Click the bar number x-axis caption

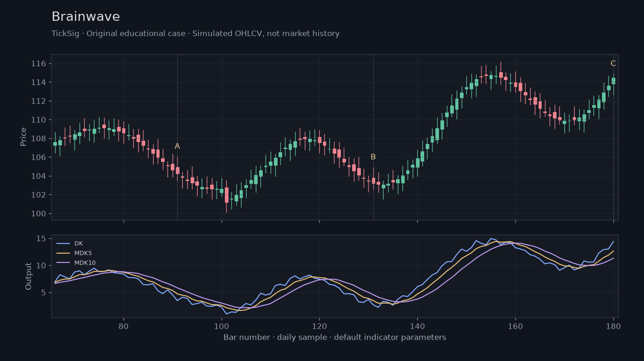tap(334, 337)
